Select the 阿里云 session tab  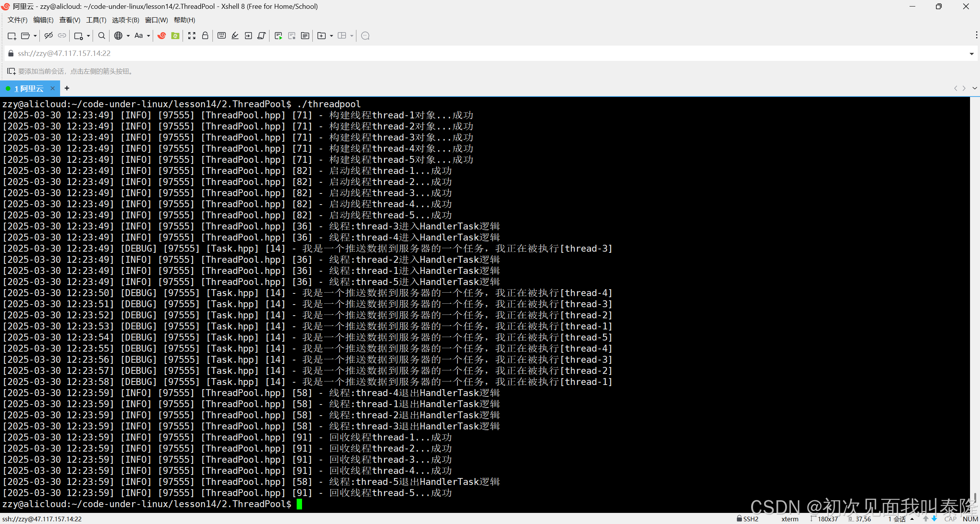29,88
